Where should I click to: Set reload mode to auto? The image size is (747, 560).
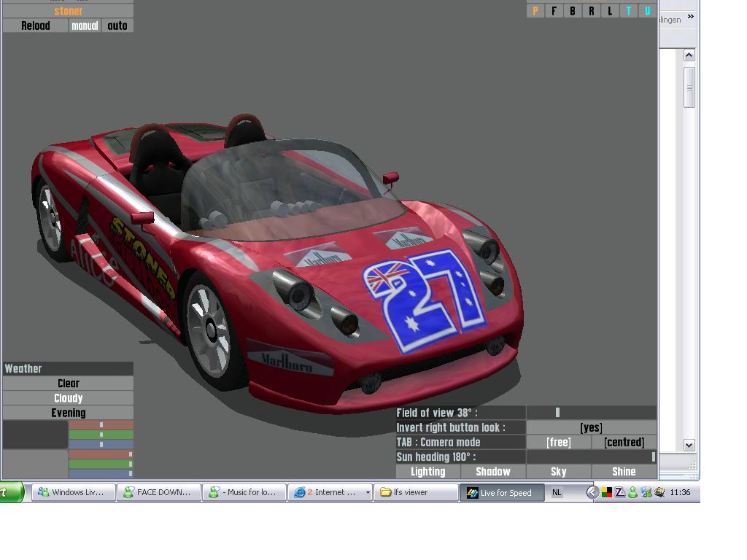[x=117, y=26]
